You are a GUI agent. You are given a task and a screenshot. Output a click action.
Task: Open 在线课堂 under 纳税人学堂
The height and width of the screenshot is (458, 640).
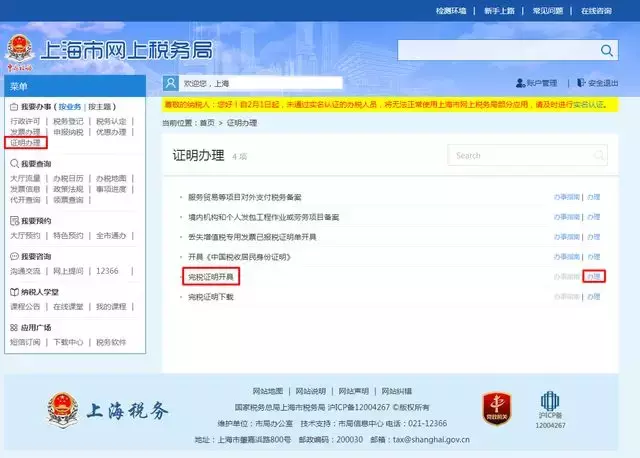[68, 307]
